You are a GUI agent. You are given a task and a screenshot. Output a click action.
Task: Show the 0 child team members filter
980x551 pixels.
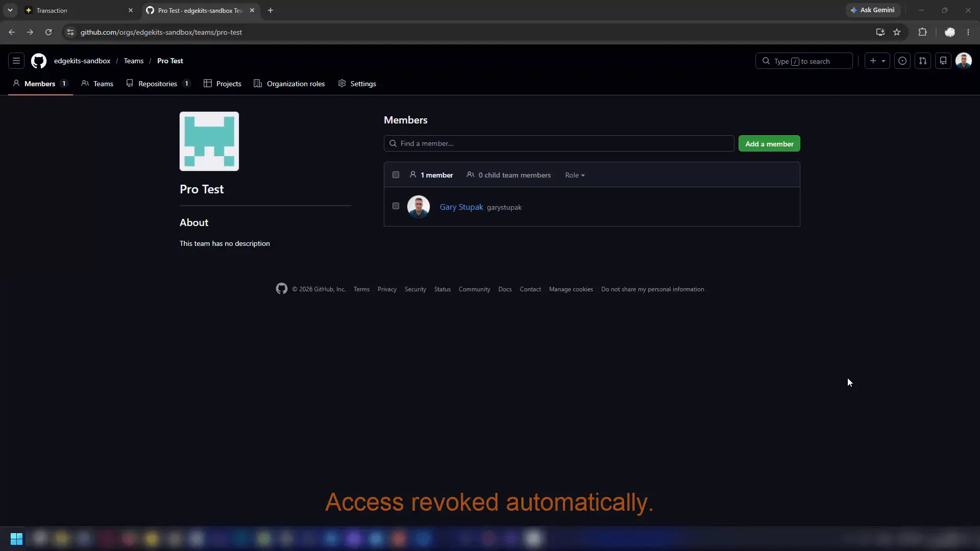coord(509,175)
